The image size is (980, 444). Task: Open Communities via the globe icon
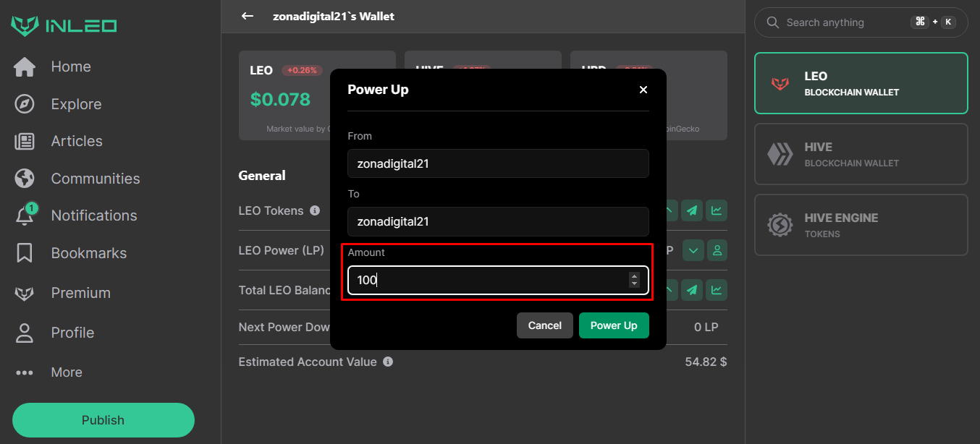(25, 179)
